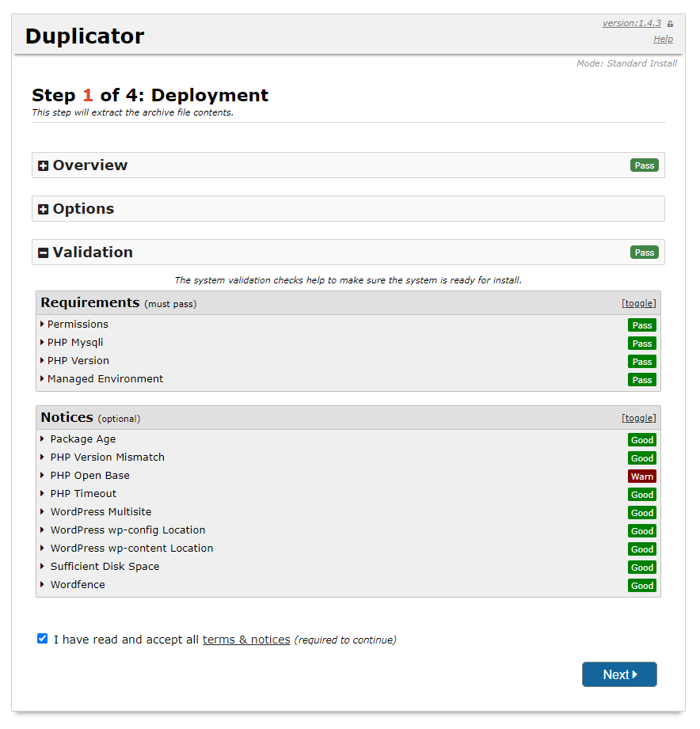700x729 pixels.
Task: Accept terms and notices checkbox
Action: tap(42, 638)
